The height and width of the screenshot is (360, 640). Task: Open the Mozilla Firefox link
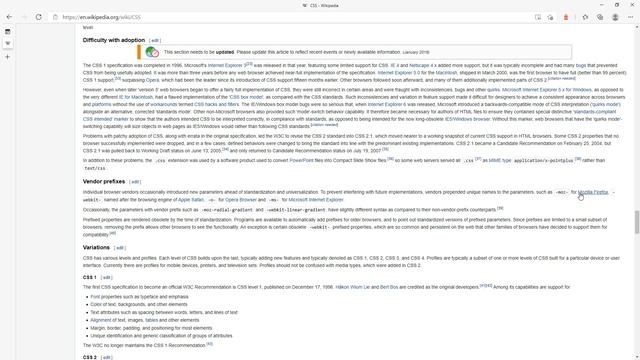pyautogui.click(x=593, y=192)
